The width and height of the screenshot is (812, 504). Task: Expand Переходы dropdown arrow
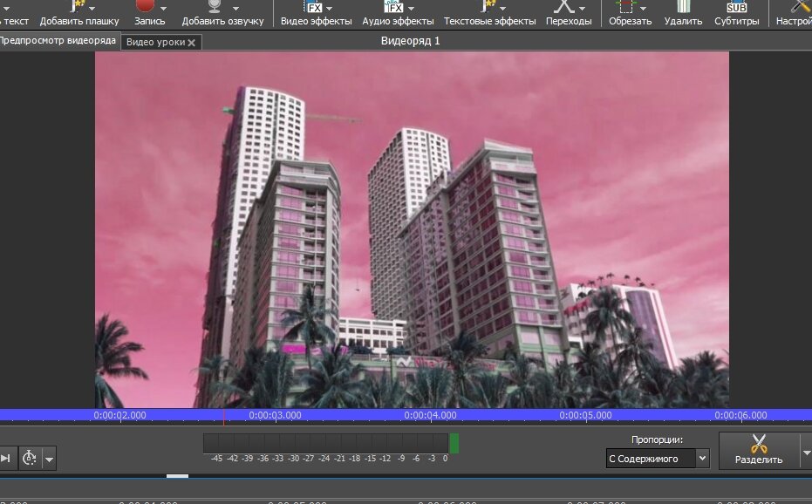tap(583, 8)
